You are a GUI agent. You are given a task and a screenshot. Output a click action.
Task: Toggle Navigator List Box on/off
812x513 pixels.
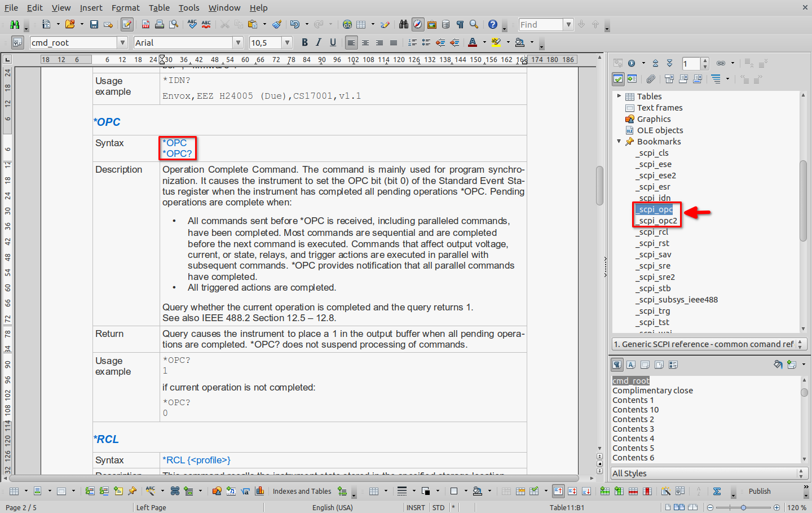tap(618, 79)
